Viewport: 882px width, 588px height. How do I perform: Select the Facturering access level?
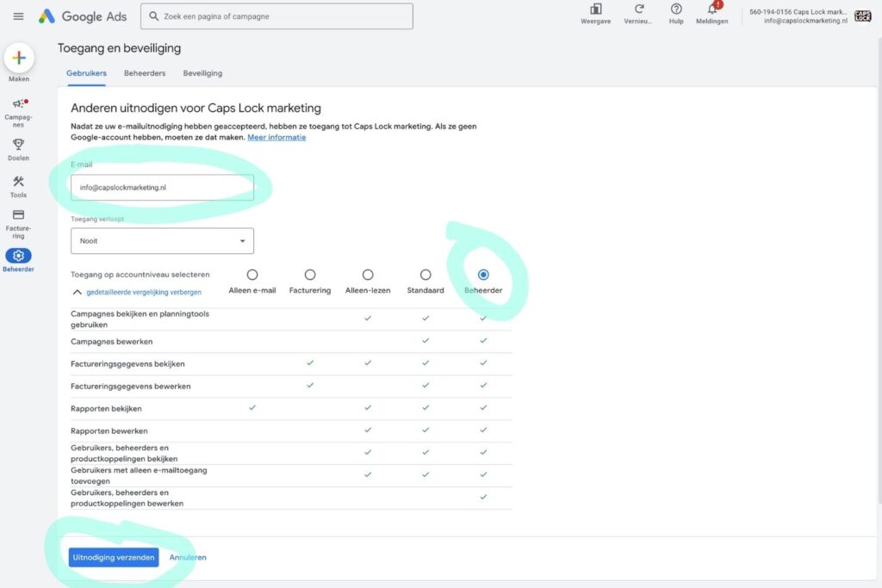coord(310,275)
